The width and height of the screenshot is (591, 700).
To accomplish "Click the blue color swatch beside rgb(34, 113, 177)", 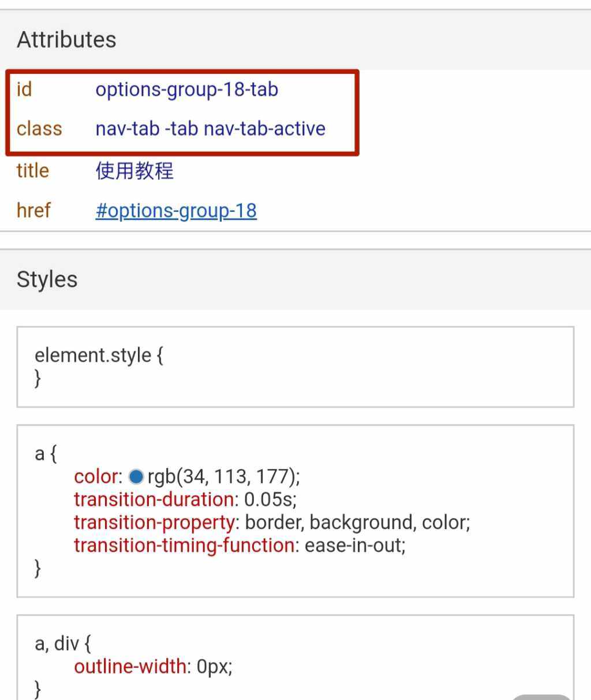I will tap(135, 476).
